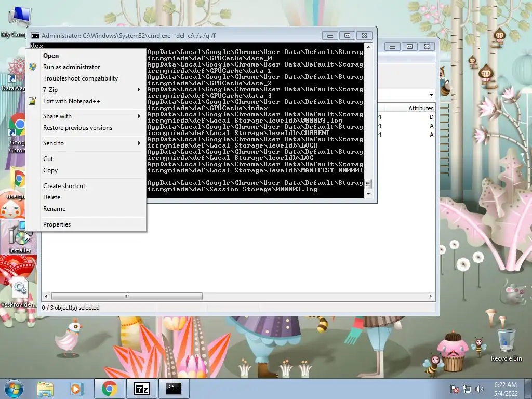Click the volume speaker tray icon
The height and width of the screenshot is (399, 532).
point(479,389)
